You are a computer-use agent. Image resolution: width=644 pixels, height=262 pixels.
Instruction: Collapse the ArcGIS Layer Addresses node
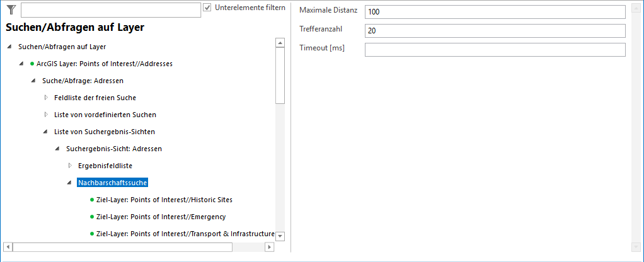[x=21, y=64]
